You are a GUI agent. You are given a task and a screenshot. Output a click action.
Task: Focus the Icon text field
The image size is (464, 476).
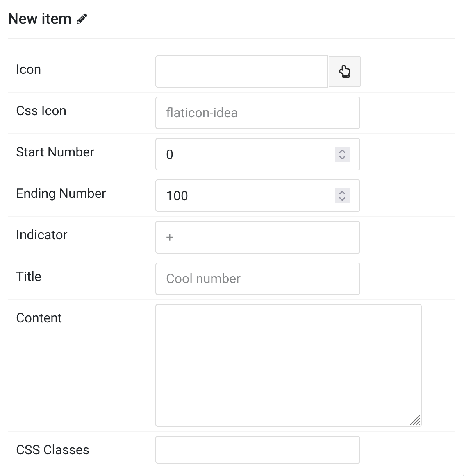(241, 72)
